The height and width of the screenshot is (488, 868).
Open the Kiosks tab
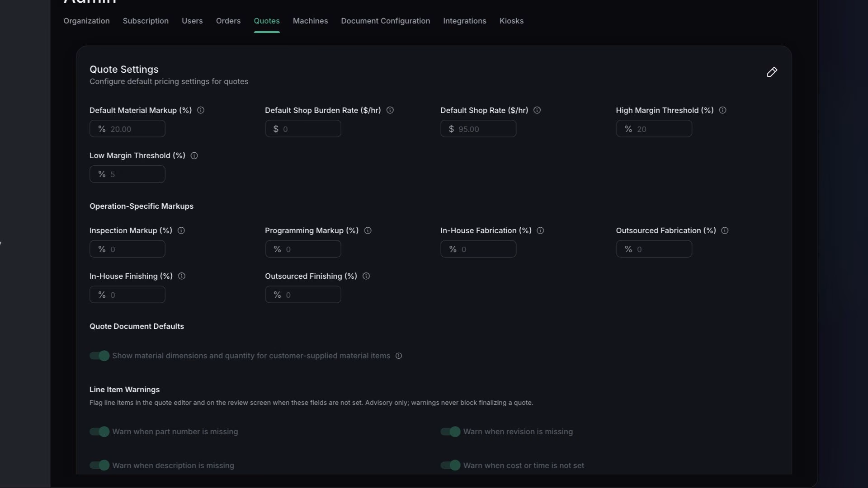(x=511, y=21)
